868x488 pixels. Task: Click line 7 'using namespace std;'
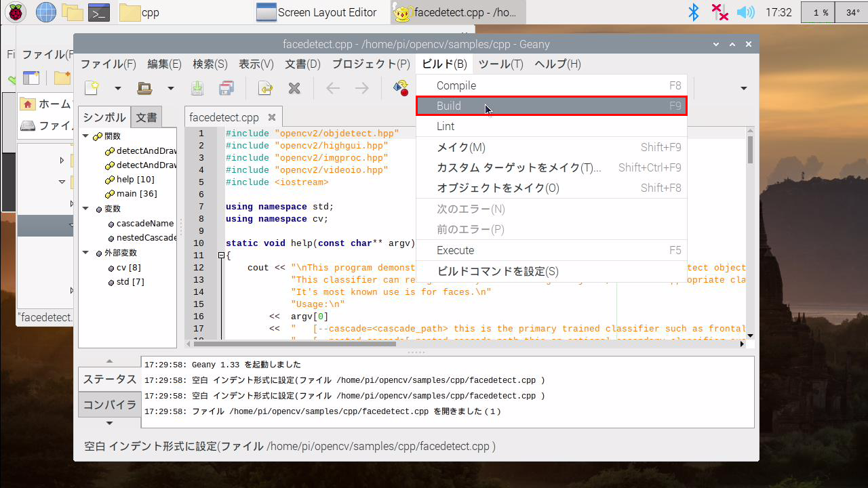pos(279,207)
